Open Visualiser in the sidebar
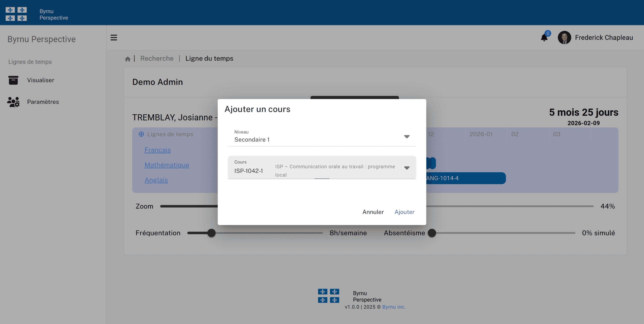The image size is (644, 324). [41, 80]
